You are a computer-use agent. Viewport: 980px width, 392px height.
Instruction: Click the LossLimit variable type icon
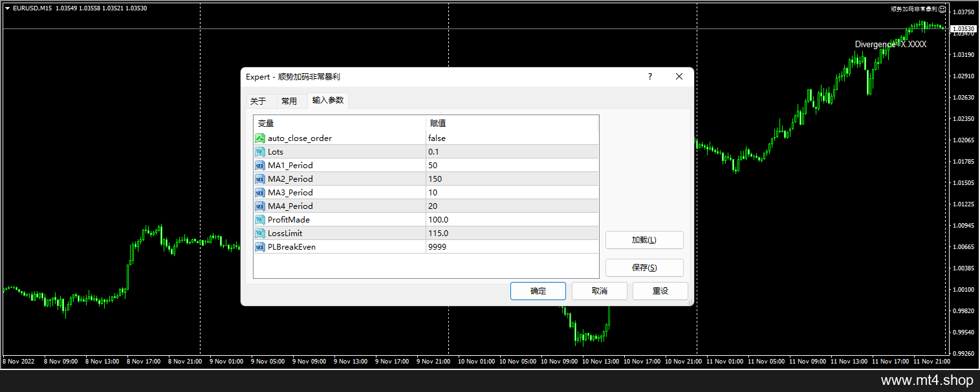point(259,233)
